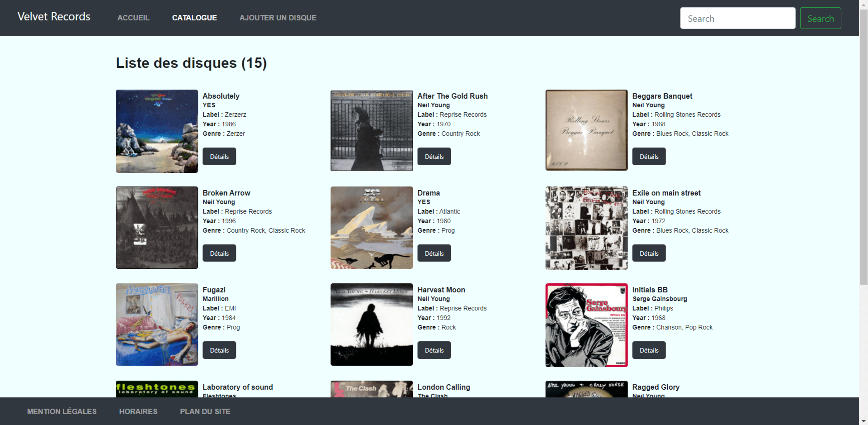
Task: Open Détails for Drama
Action: point(434,253)
